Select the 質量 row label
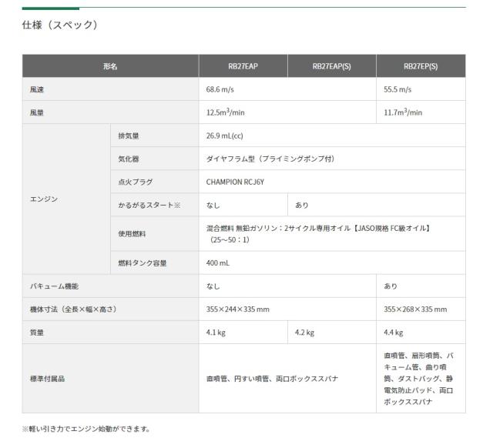493x448 pixels. 37,333
